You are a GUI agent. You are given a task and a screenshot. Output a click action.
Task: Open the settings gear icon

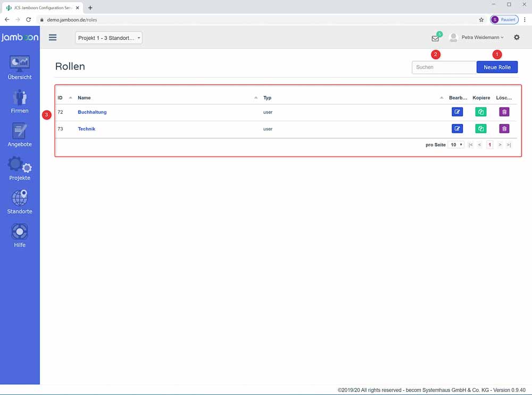click(x=517, y=37)
